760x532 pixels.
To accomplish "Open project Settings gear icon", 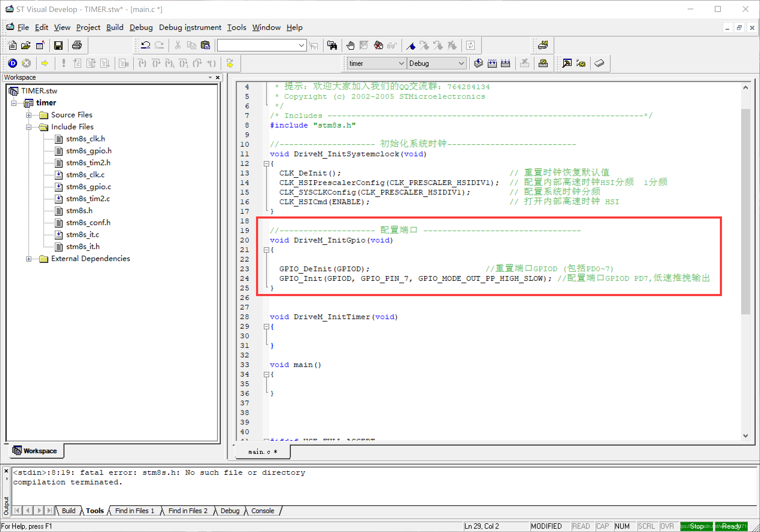I will [543, 63].
